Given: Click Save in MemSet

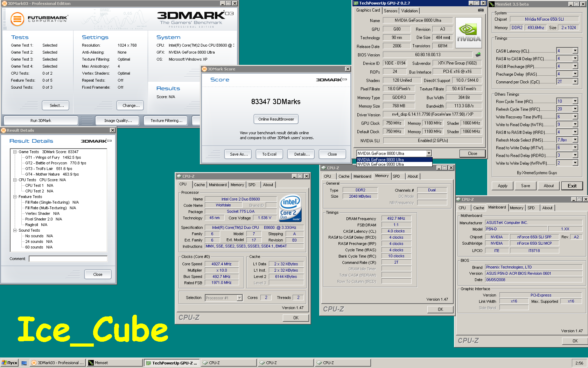Looking at the screenshot, I should click(525, 186).
